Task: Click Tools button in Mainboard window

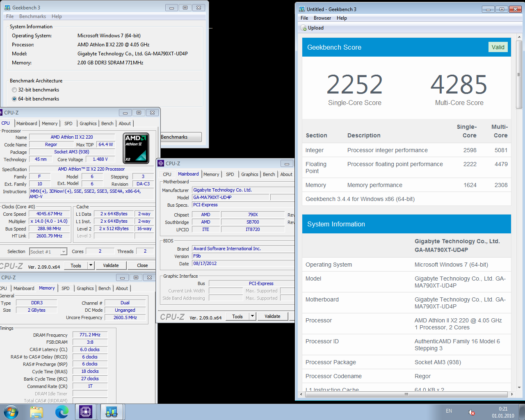Action: point(237,316)
